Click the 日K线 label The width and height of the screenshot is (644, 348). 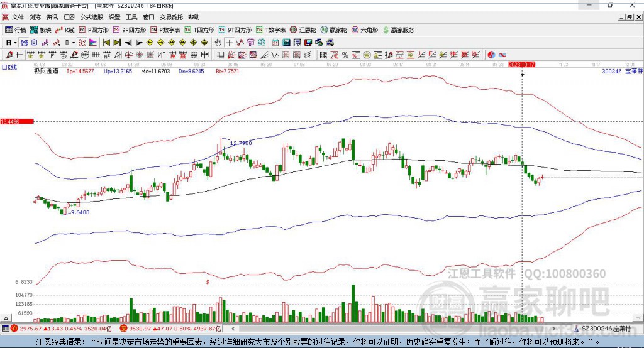tap(9, 67)
